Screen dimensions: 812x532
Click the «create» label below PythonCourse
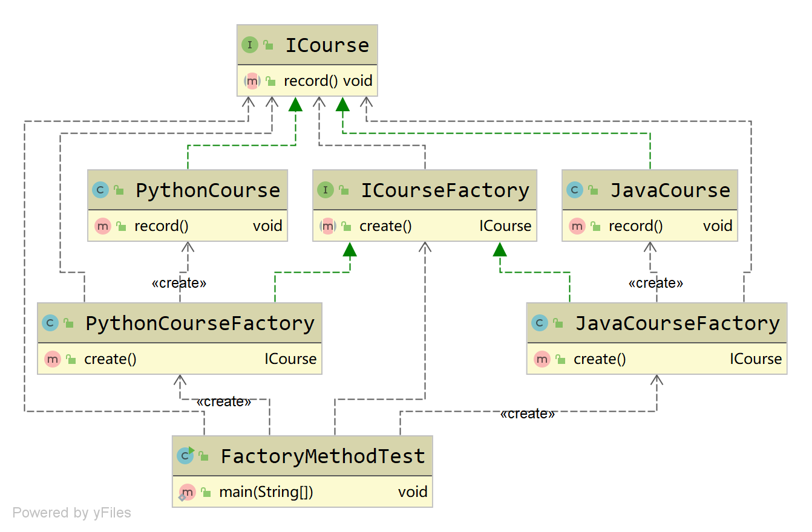point(179,283)
